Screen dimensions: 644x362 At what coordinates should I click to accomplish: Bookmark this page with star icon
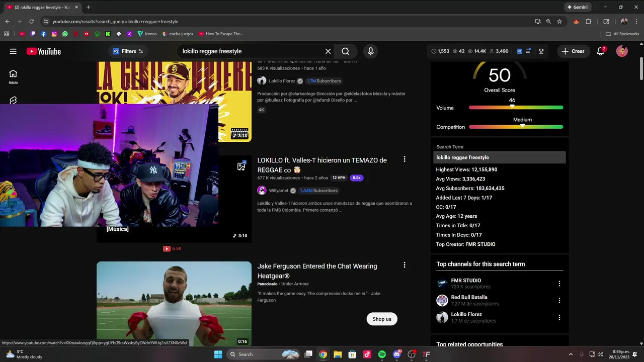click(559, 22)
